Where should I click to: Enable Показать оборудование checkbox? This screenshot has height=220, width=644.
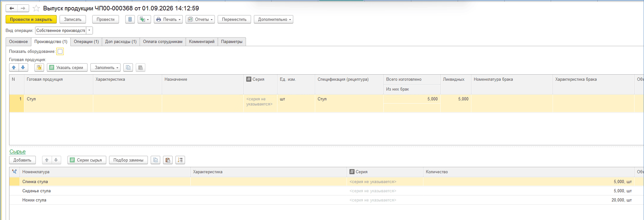60,51
